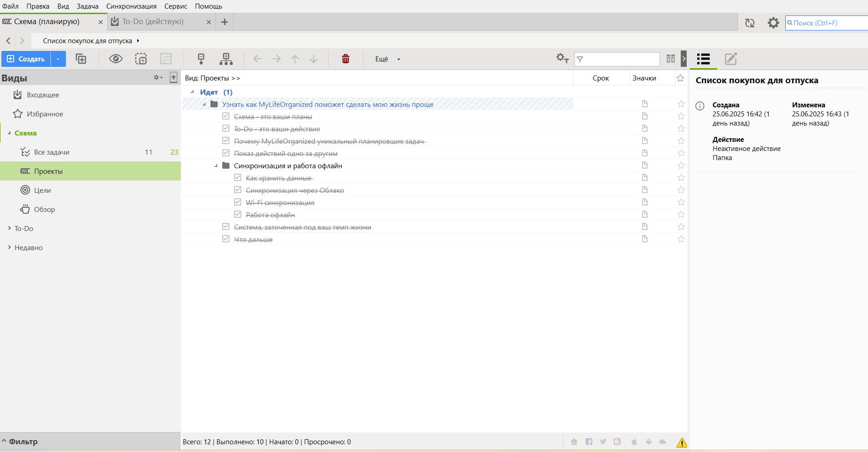Click the sync arrows icon
The width and height of the screenshot is (868, 452).
point(750,23)
